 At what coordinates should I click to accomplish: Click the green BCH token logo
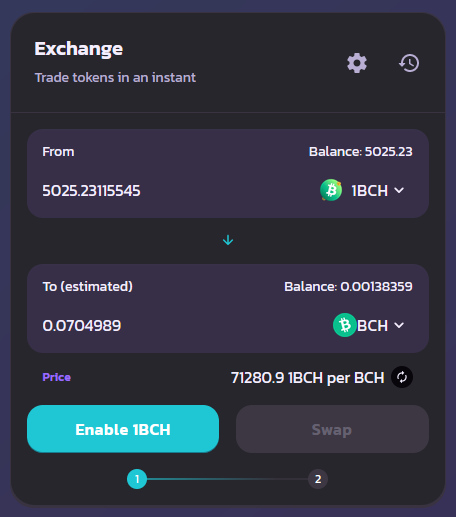tap(345, 325)
